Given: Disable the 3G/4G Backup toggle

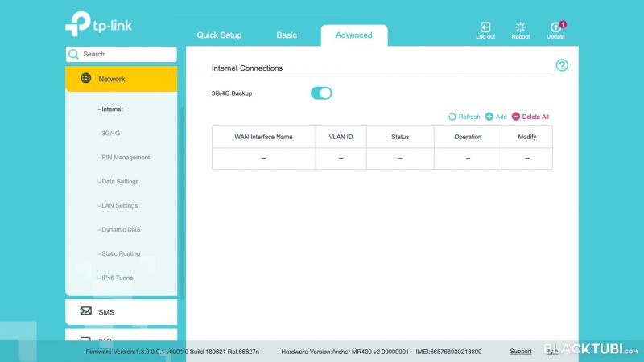Looking at the screenshot, I should [321, 93].
